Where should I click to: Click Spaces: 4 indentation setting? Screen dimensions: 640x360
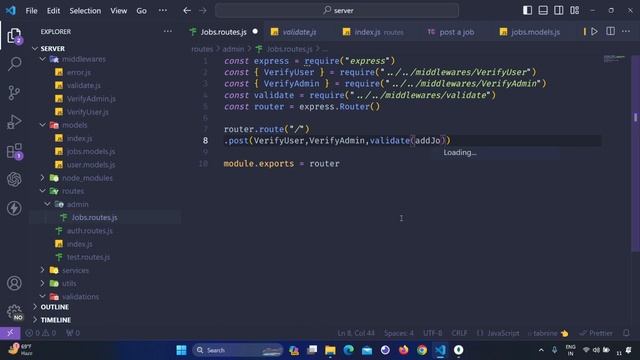click(398, 333)
